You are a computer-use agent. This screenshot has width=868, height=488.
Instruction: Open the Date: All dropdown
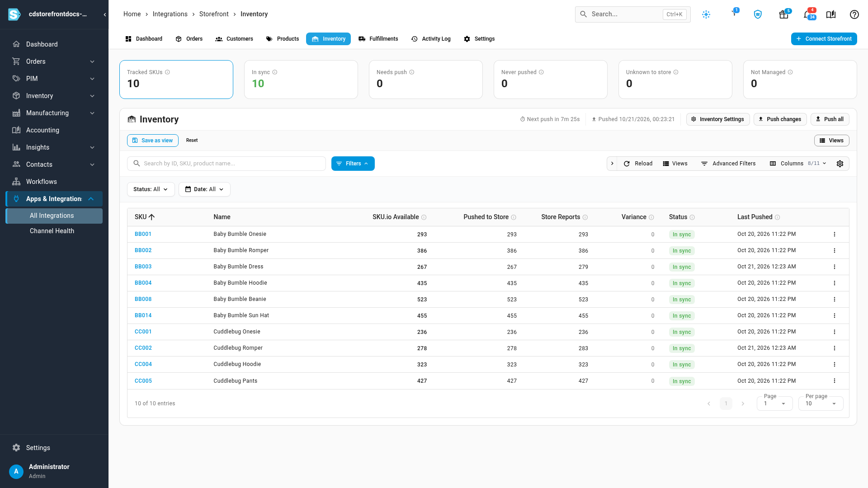pyautogui.click(x=204, y=189)
